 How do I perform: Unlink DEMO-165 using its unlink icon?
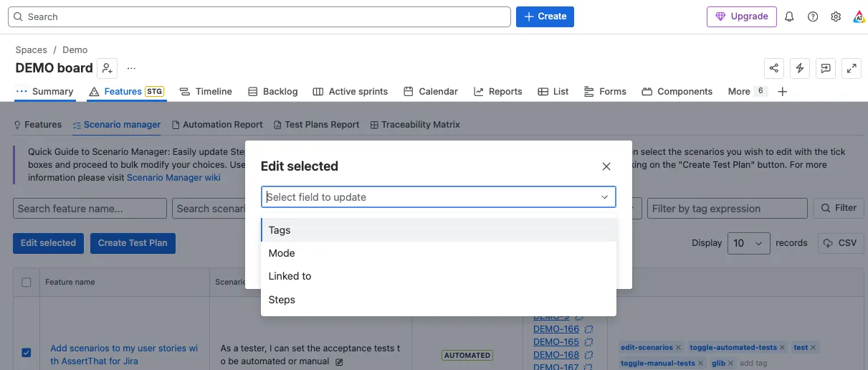[589, 342]
